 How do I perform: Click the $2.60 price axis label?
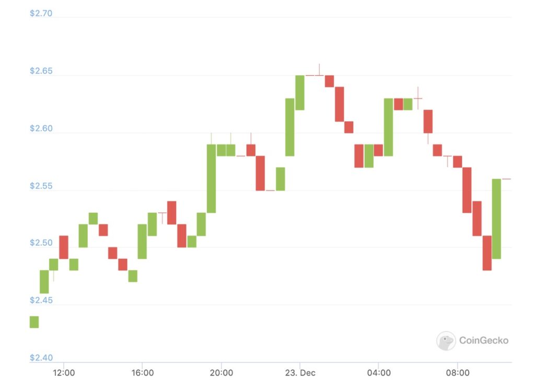(41, 128)
